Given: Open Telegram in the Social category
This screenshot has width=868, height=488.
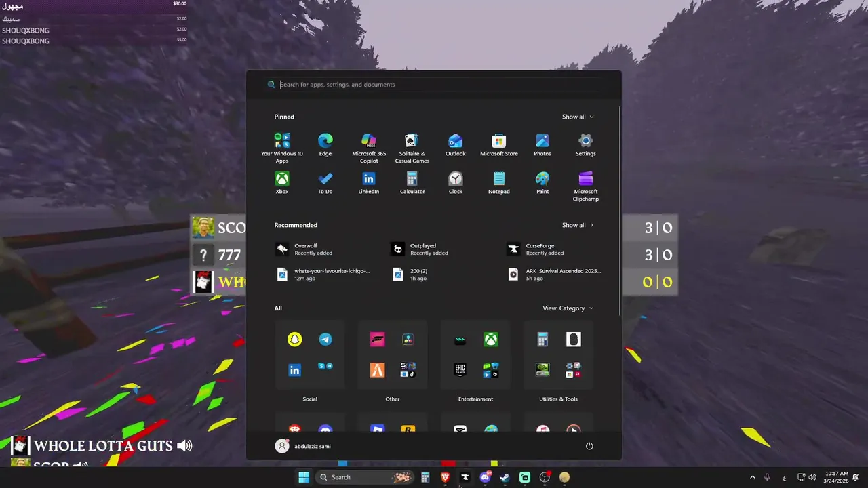Looking at the screenshot, I should tap(325, 340).
